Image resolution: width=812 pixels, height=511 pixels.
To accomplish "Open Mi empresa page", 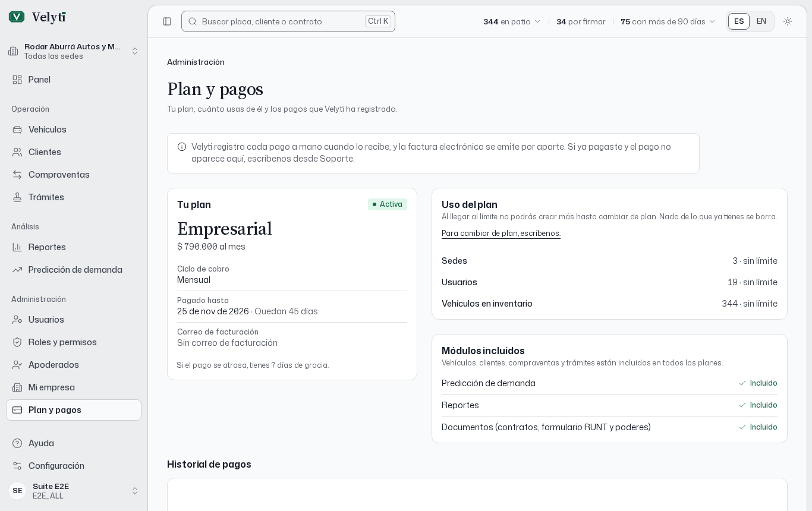I will tap(74, 387).
